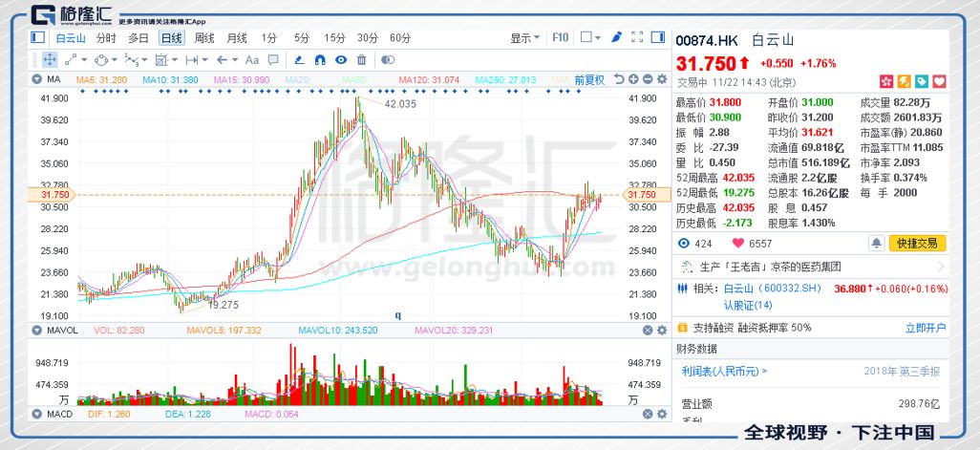Select the range measure tool

pyautogui.click(x=191, y=60)
